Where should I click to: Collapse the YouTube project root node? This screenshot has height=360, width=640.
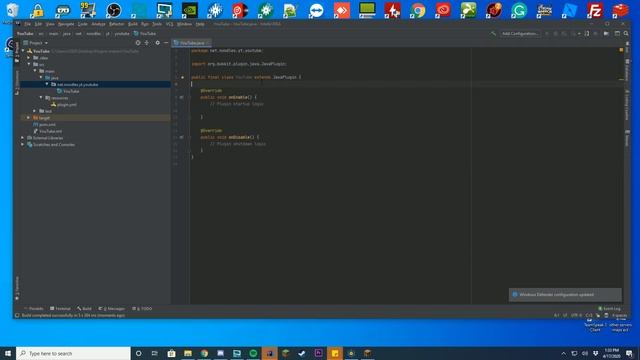pyautogui.click(x=23, y=51)
